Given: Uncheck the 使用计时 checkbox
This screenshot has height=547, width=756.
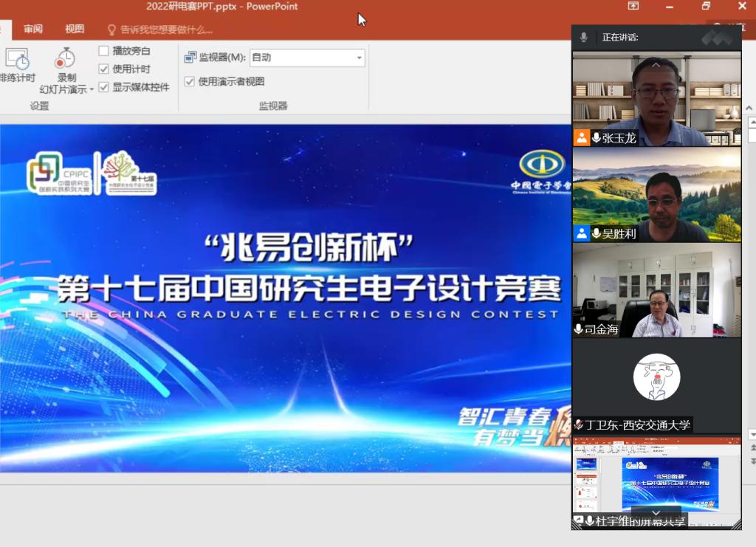Looking at the screenshot, I should [103, 69].
